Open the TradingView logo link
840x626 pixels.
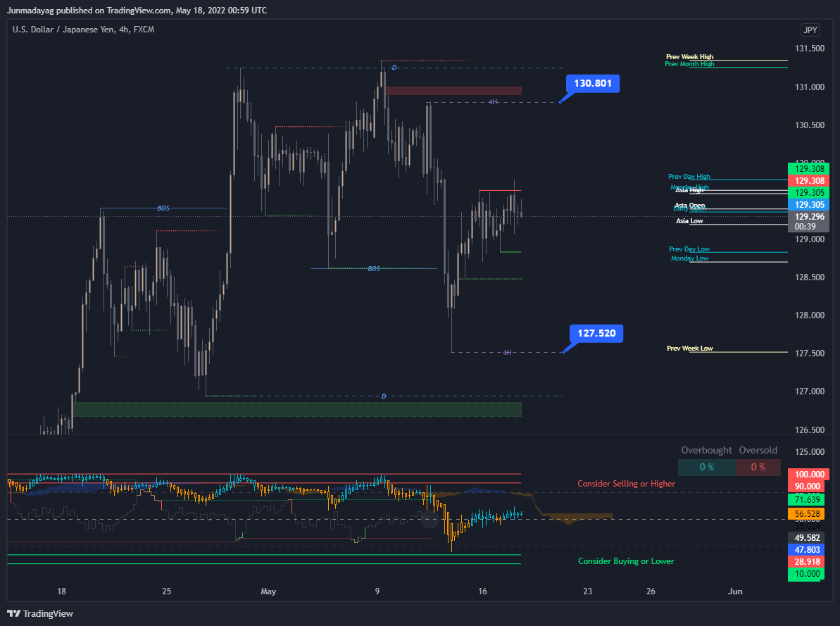(x=39, y=613)
